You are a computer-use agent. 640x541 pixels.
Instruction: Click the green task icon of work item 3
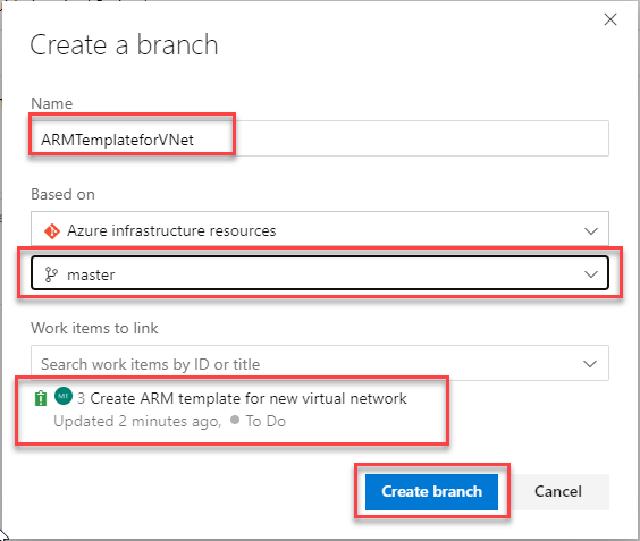tap(40, 399)
